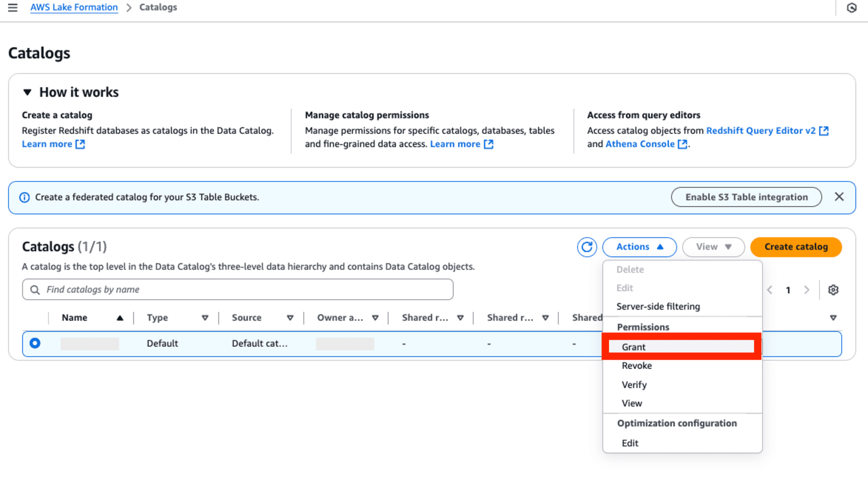Image resolution: width=868 pixels, height=490 pixels.
Task: Click the Find catalogs by name search field
Action: click(x=237, y=289)
